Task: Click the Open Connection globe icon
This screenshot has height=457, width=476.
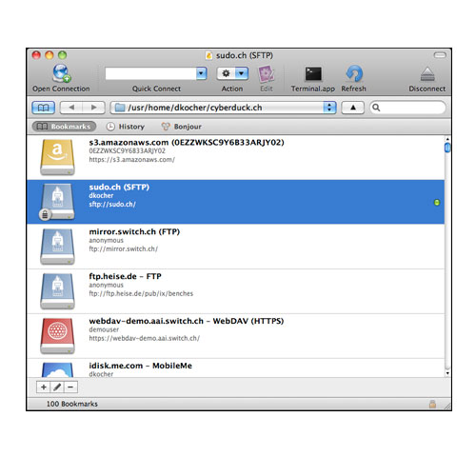Action: (x=61, y=73)
